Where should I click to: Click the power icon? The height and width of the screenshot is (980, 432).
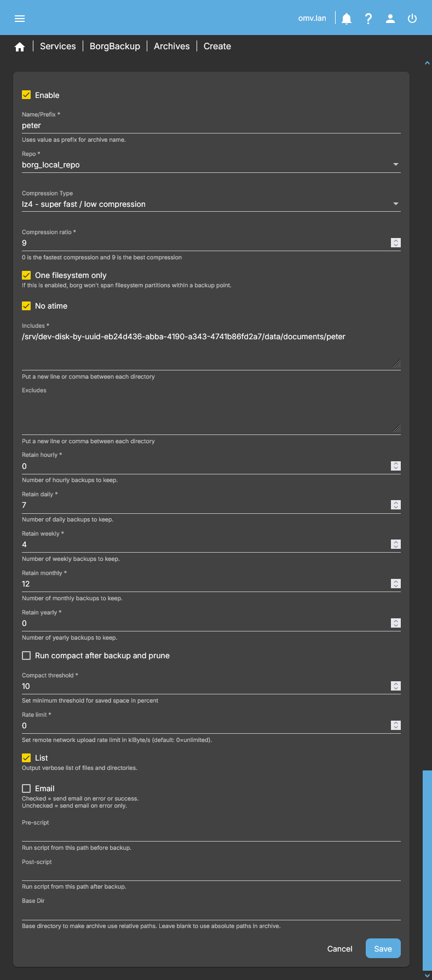point(412,19)
